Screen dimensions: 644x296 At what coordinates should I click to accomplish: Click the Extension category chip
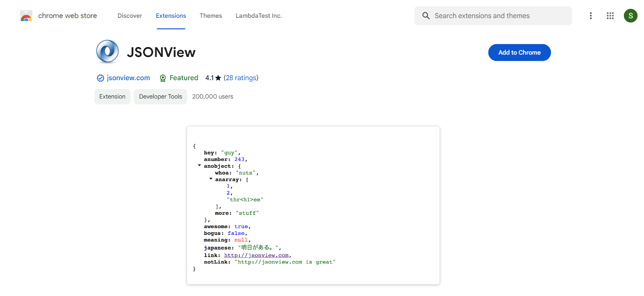[112, 97]
